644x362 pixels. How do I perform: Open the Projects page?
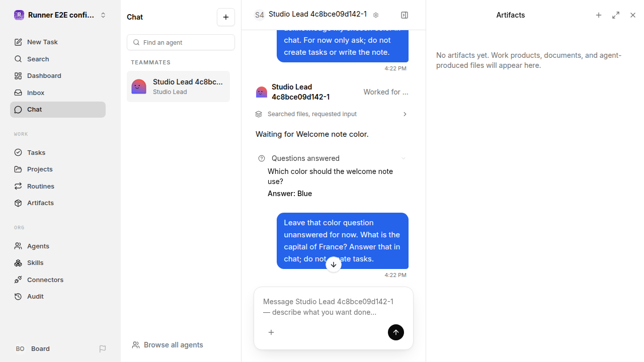pyautogui.click(x=58, y=169)
